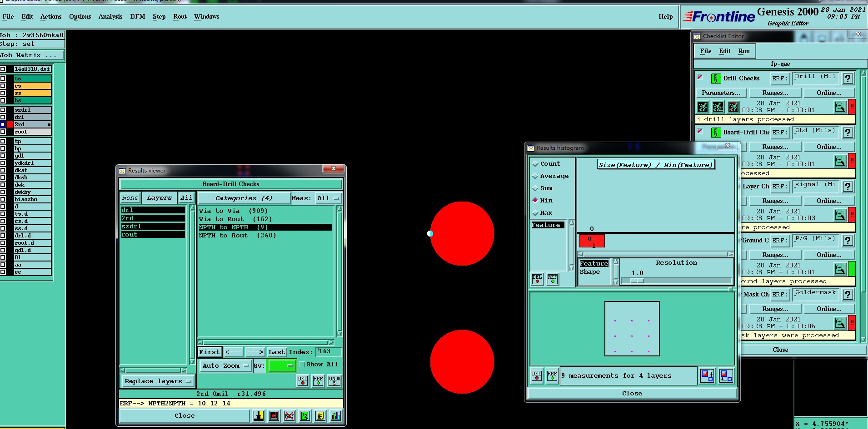Open Online for Drill Checks
868x429 pixels.
coord(829,93)
